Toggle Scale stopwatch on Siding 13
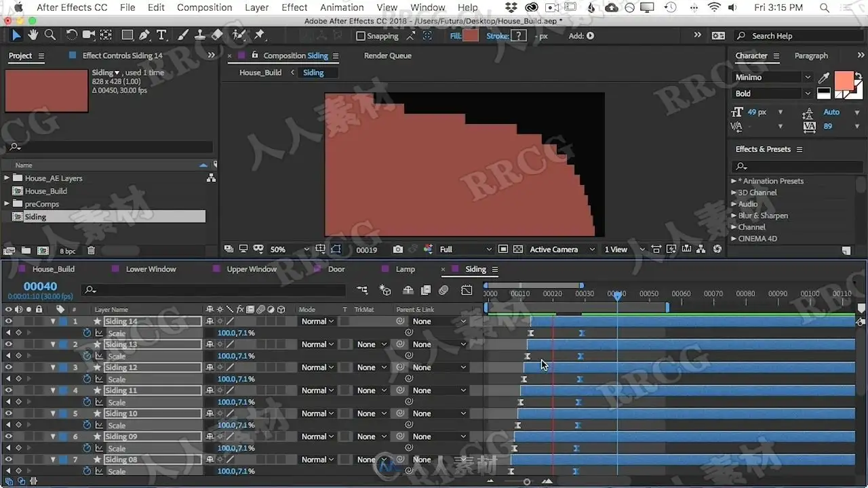The width and height of the screenshot is (868, 488). (87, 356)
